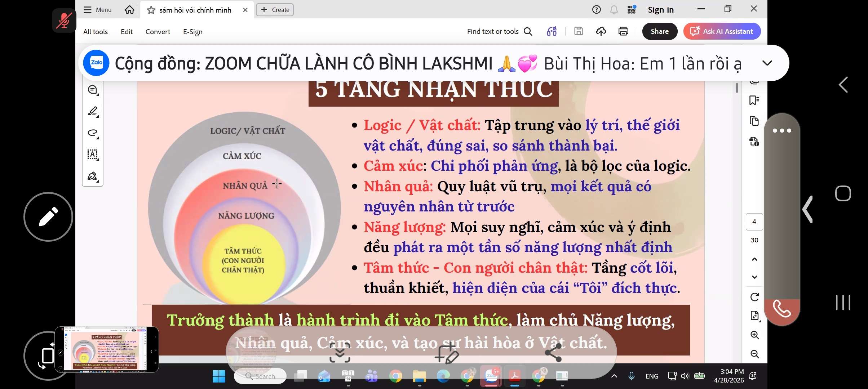Tap the rotate screen overlay button
The width and height of the screenshot is (868, 389).
click(45, 356)
